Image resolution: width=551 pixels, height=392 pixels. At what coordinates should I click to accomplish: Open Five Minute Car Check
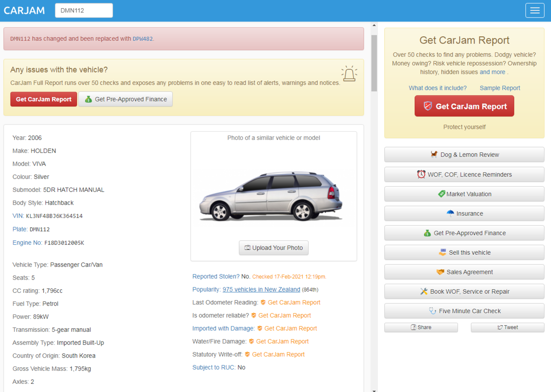(464, 311)
